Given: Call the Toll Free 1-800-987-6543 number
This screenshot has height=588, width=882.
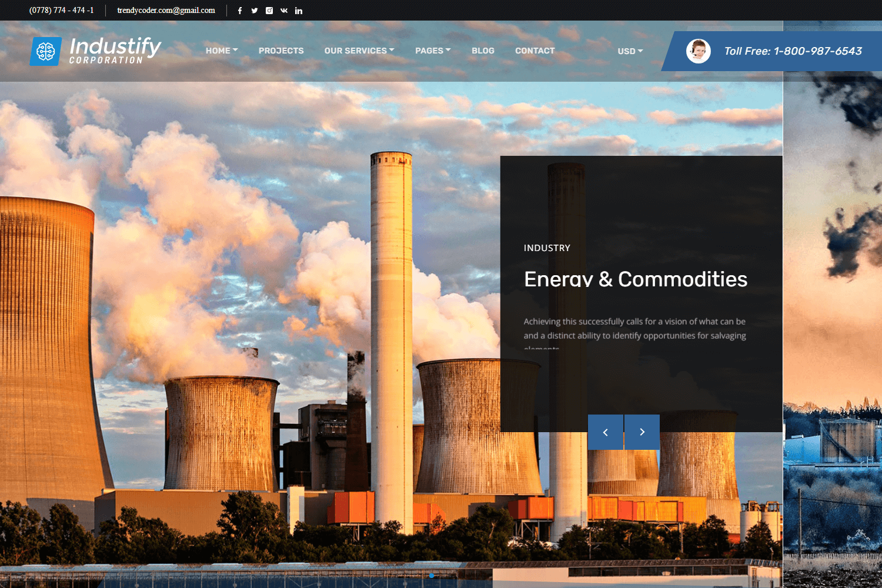Looking at the screenshot, I should point(793,51).
